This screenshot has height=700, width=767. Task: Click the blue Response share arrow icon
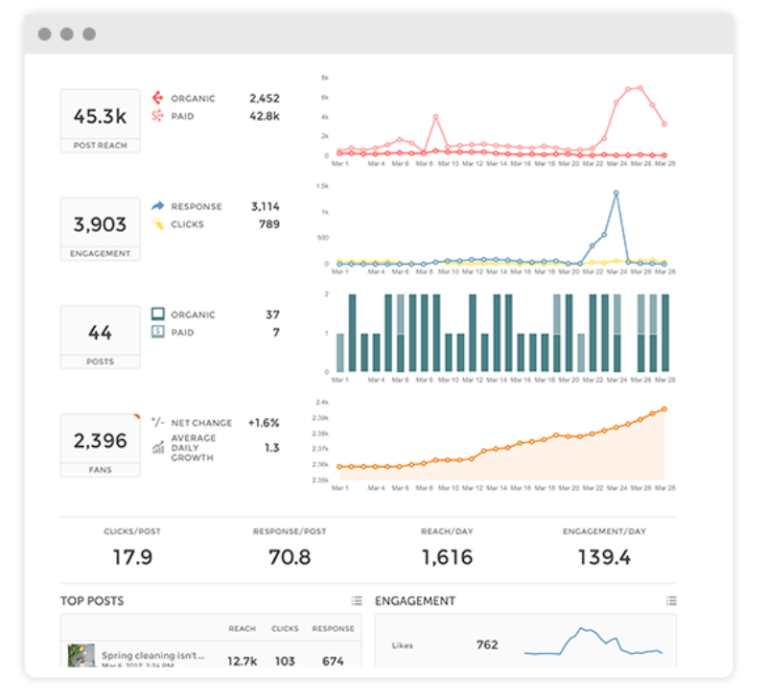click(x=157, y=206)
